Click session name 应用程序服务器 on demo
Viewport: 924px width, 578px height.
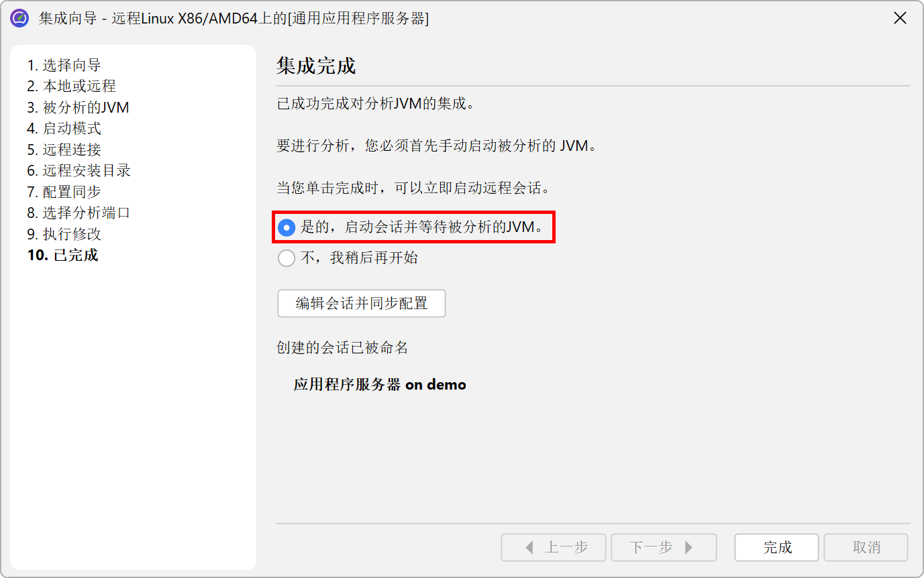380,385
